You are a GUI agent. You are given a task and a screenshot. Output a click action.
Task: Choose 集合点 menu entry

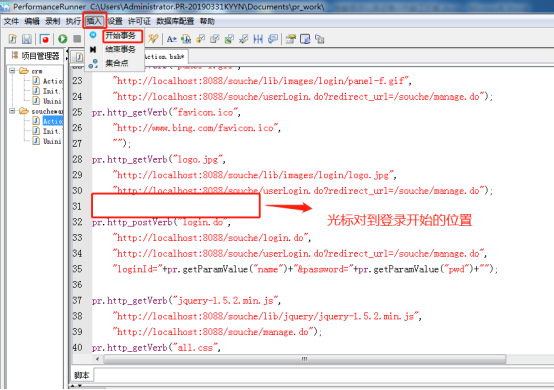click(117, 63)
